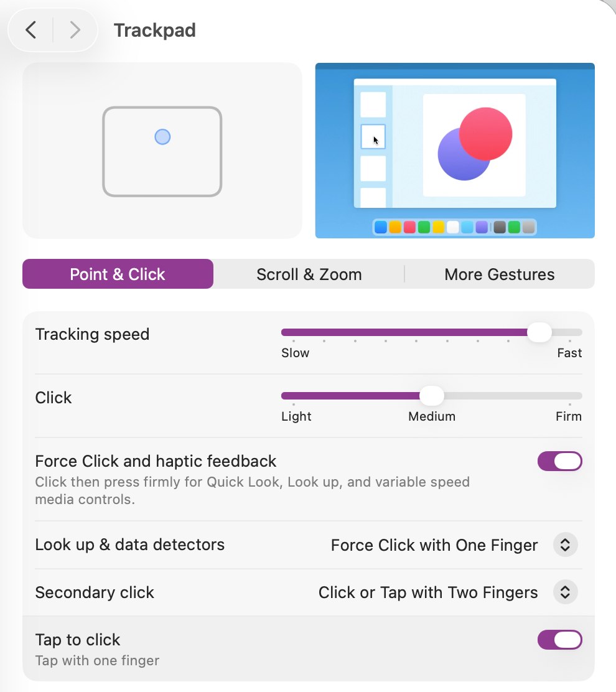Click the Tracking speed slider knob
This screenshot has width=616, height=692.
coord(539,332)
